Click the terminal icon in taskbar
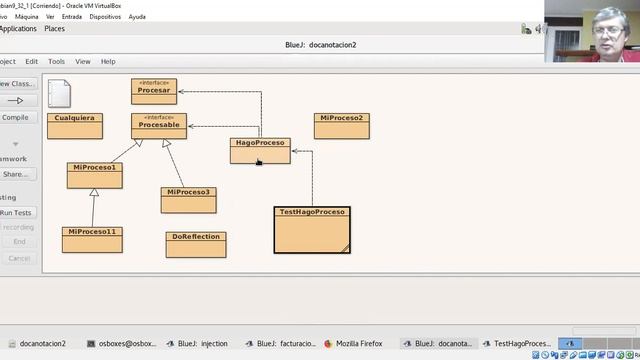The width and height of the screenshot is (640, 360). tap(91, 344)
